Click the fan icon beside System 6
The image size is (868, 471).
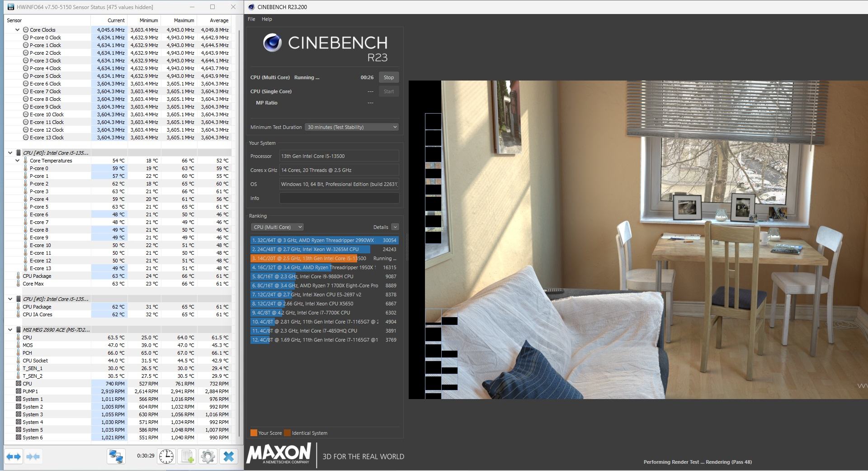pyautogui.click(x=19, y=438)
